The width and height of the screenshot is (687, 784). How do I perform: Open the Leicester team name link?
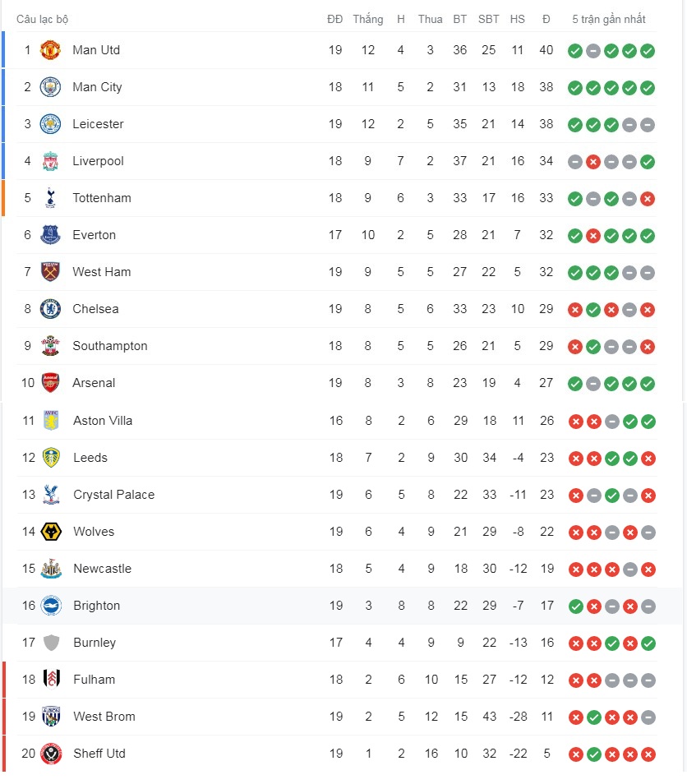(98, 124)
